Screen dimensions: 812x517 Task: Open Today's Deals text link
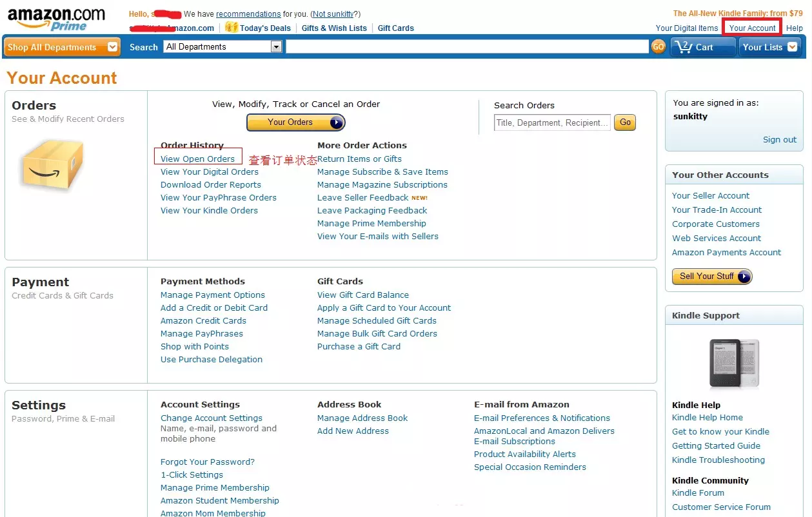tap(265, 28)
